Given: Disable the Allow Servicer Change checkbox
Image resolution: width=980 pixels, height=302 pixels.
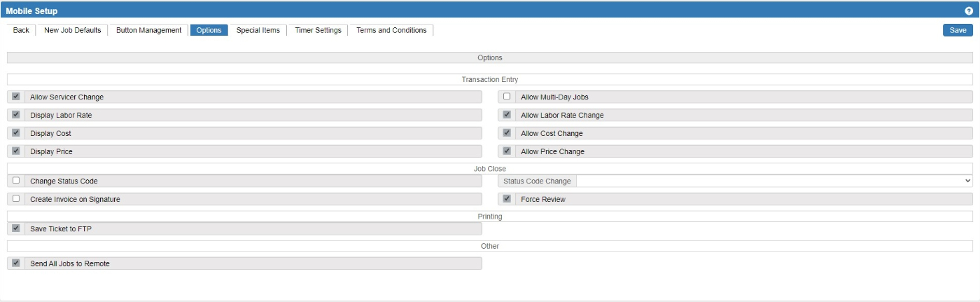Looking at the screenshot, I should tap(16, 97).
